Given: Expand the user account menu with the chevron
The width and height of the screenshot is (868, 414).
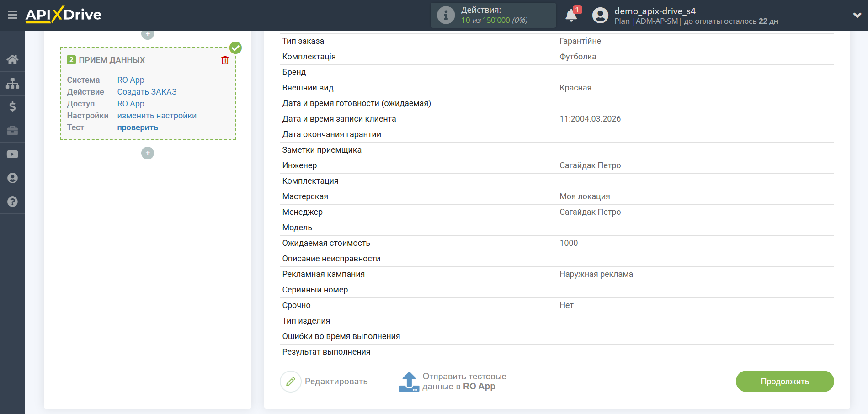Looking at the screenshot, I should pyautogui.click(x=857, y=15).
